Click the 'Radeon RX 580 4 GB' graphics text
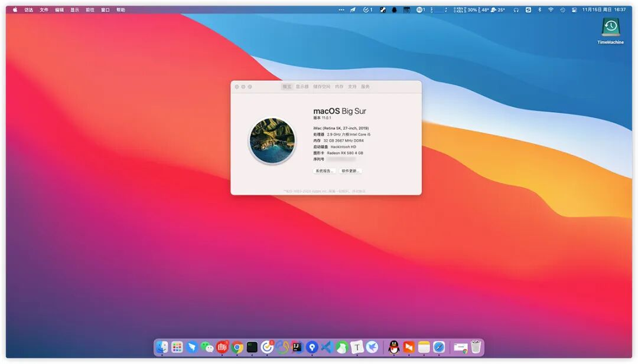Screen dimensions: 638x364 coord(344,153)
